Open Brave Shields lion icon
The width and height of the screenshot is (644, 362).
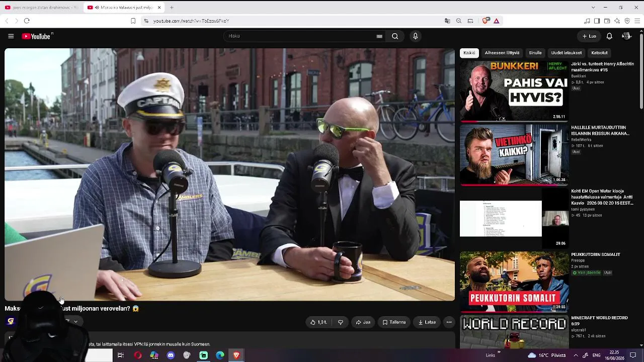tap(486, 21)
